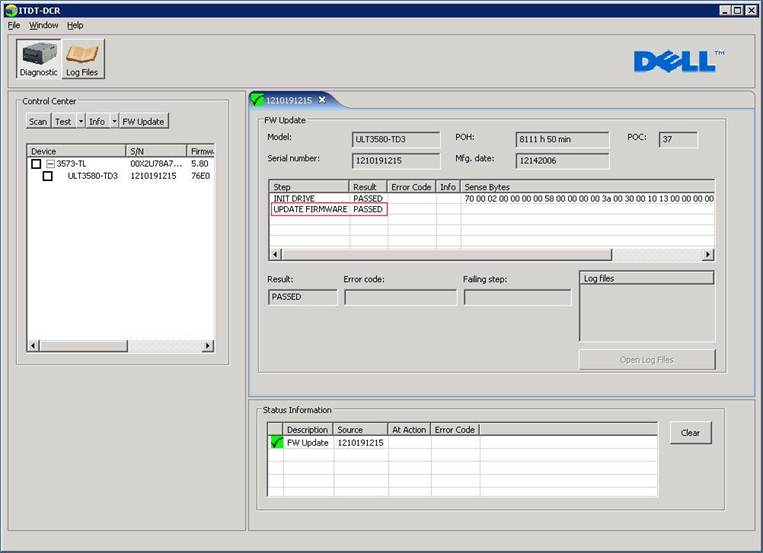Select the UPDATE FIRMWARE step row

click(310, 210)
